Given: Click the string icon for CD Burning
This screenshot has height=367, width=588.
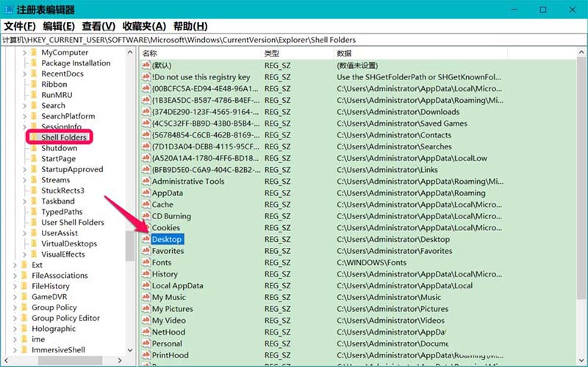Looking at the screenshot, I should (x=146, y=215).
